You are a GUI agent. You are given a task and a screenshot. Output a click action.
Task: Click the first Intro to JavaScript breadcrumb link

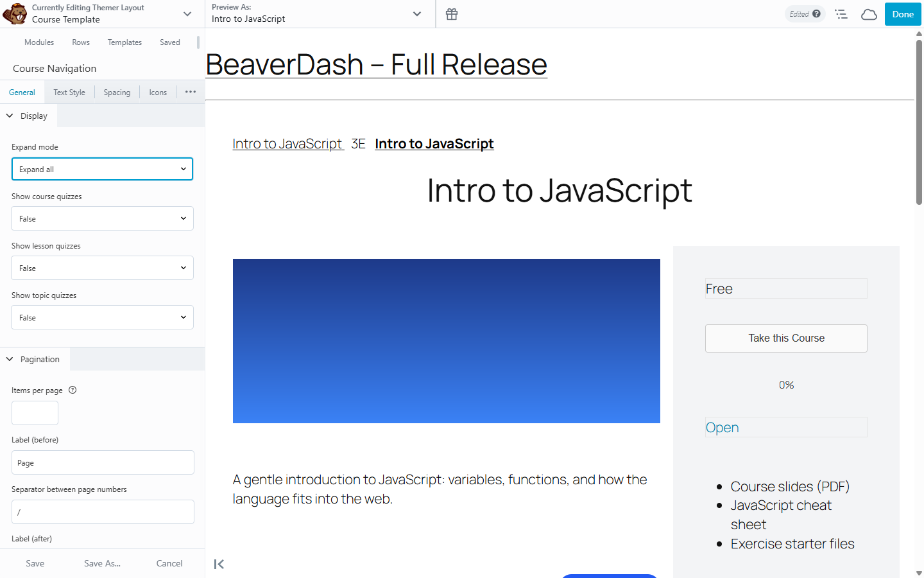(288, 144)
